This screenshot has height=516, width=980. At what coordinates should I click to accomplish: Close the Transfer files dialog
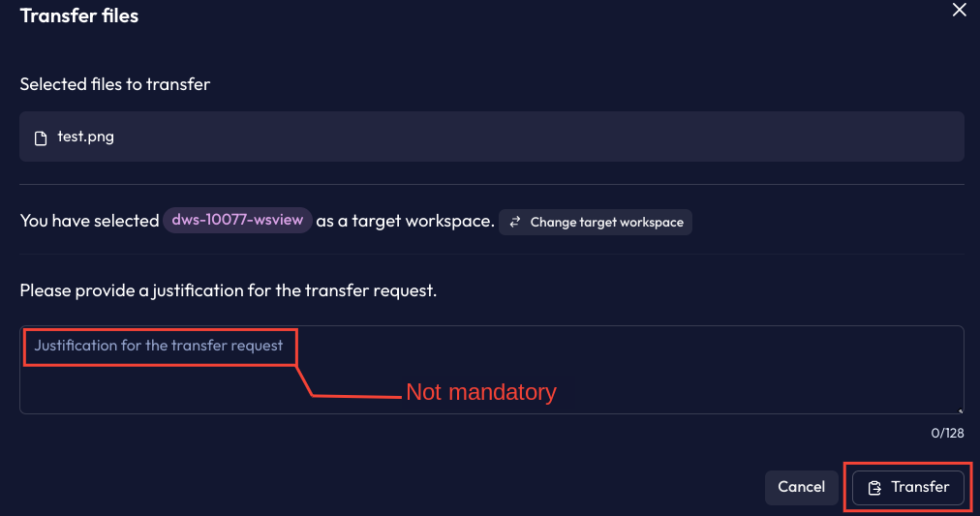[x=960, y=10]
